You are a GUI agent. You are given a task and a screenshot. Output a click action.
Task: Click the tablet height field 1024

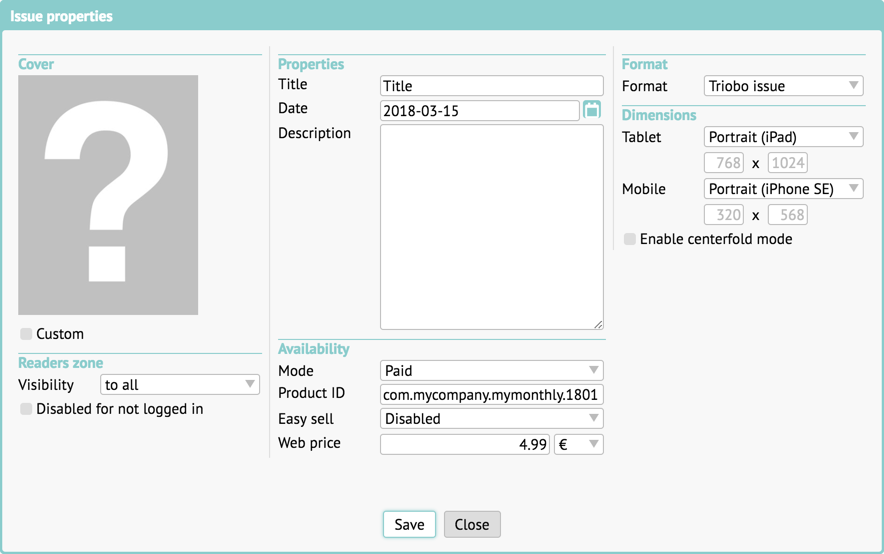pos(788,163)
